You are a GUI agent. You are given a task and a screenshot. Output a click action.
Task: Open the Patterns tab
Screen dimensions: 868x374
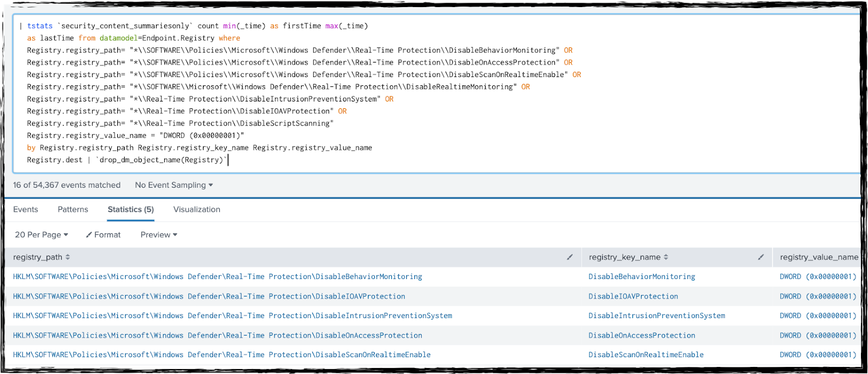[73, 210]
